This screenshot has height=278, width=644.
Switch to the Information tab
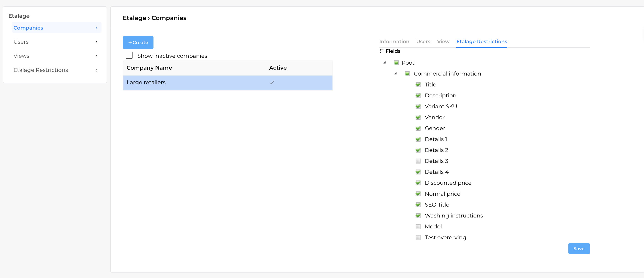point(394,41)
